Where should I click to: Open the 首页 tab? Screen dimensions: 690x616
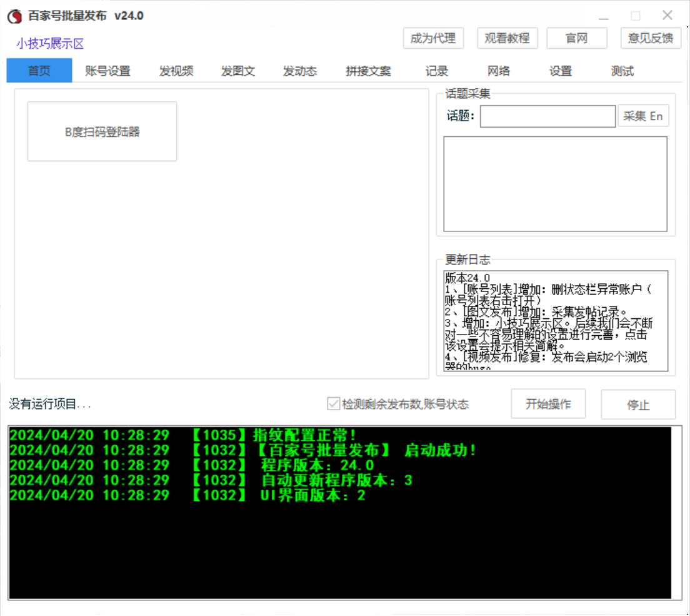[x=39, y=71]
